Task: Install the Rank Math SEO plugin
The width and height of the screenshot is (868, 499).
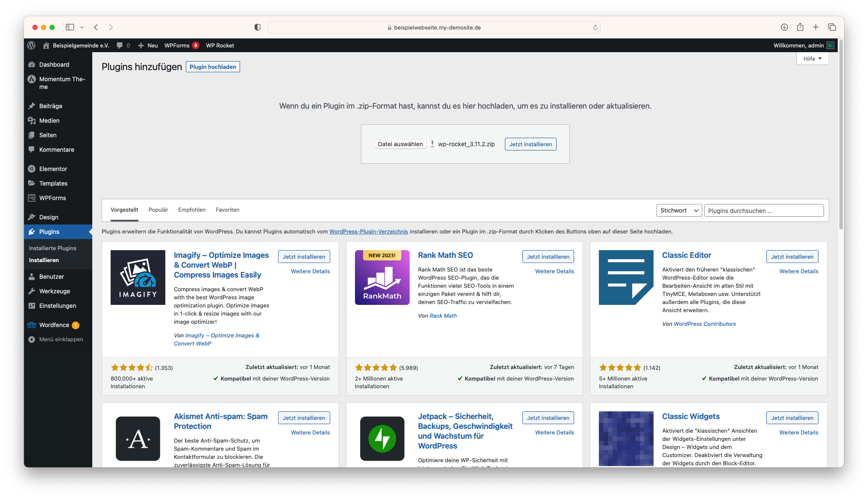Action: (548, 257)
